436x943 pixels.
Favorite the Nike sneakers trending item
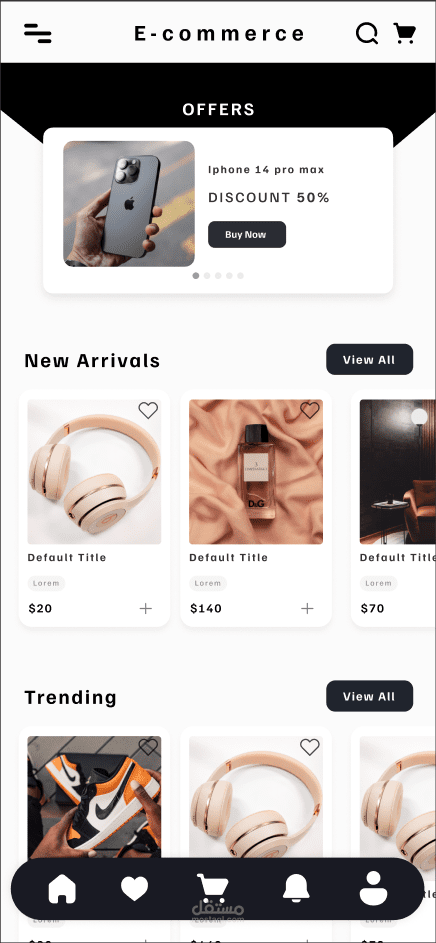148,747
